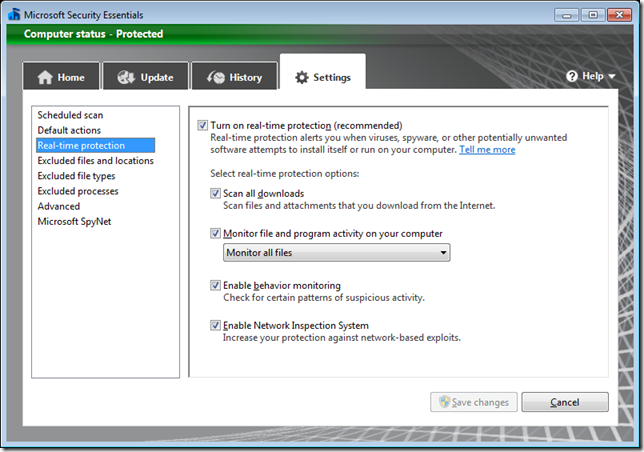Uncheck Turn on real-time protection
Viewport: 644px width, 452px height.
(x=204, y=125)
